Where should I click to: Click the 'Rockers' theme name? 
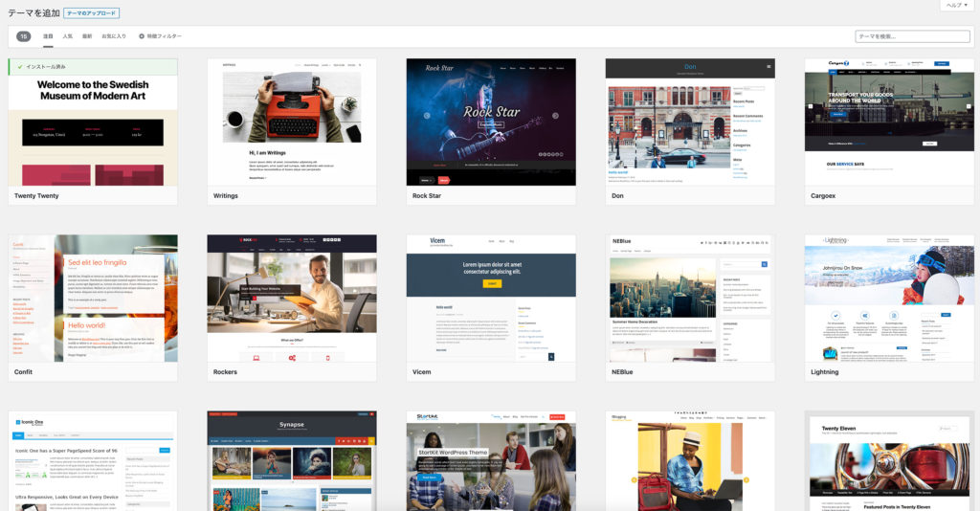pyautogui.click(x=225, y=371)
